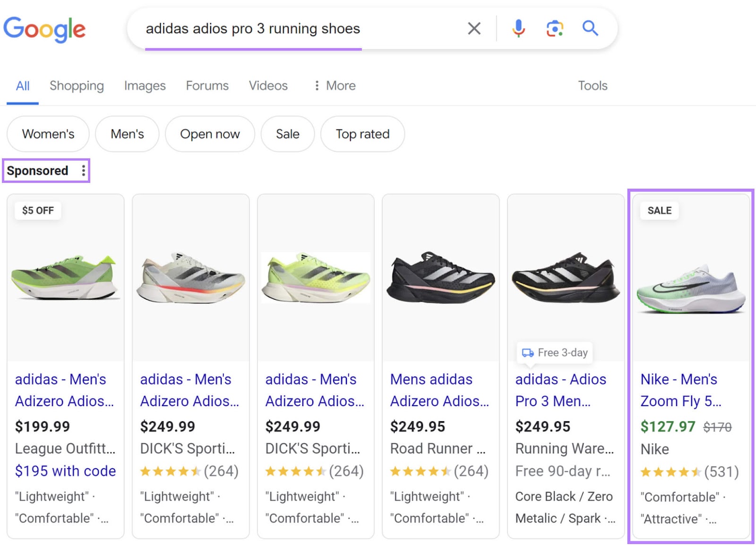Click the $5 OFF badge

[38, 210]
